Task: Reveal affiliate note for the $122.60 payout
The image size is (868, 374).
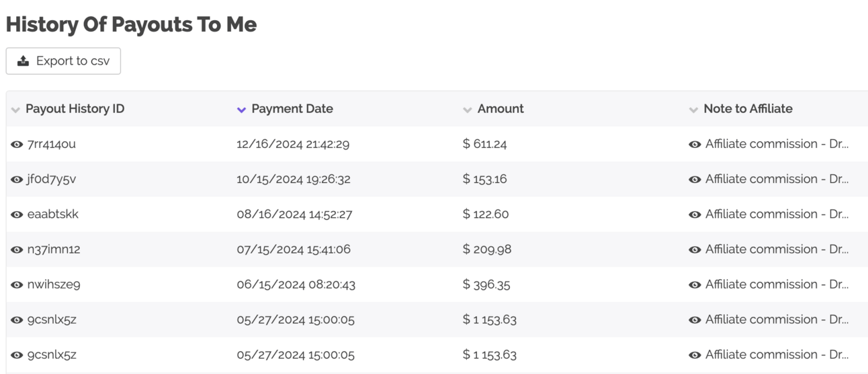Action: pos(695,215)
